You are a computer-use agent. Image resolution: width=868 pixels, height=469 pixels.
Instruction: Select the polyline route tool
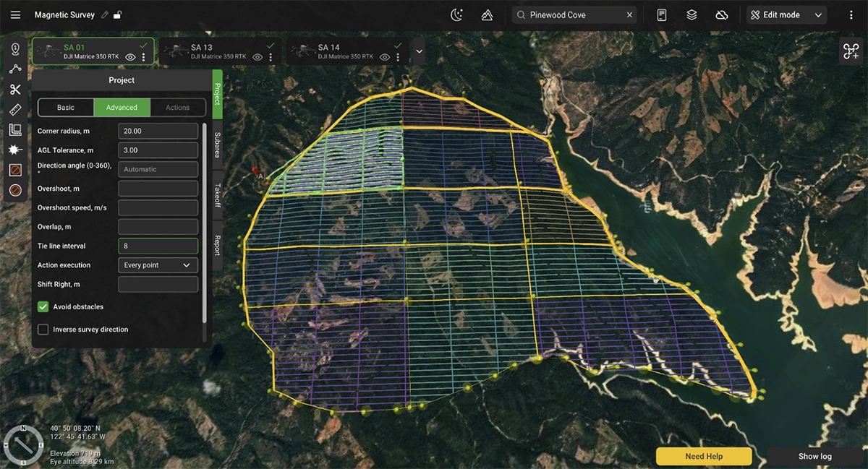15,69
